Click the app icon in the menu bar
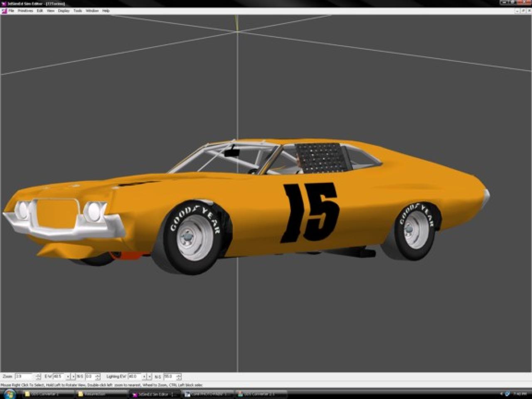The image size is (532, 399). click(x=4, y=11)
